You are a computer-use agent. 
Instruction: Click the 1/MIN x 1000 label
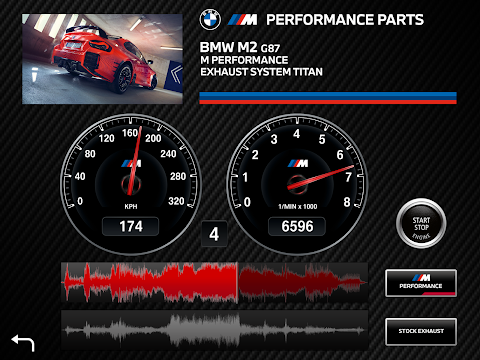298,207
